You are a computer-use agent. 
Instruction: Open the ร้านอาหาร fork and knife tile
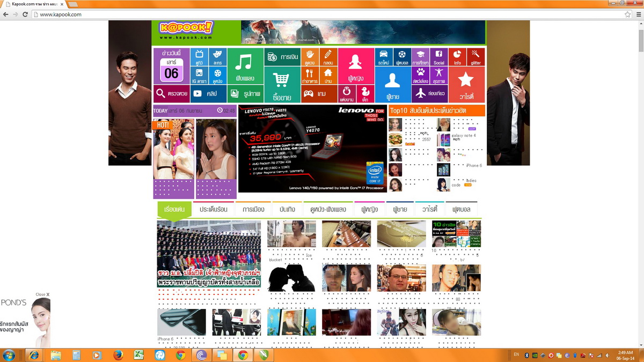tap(310, 75)
